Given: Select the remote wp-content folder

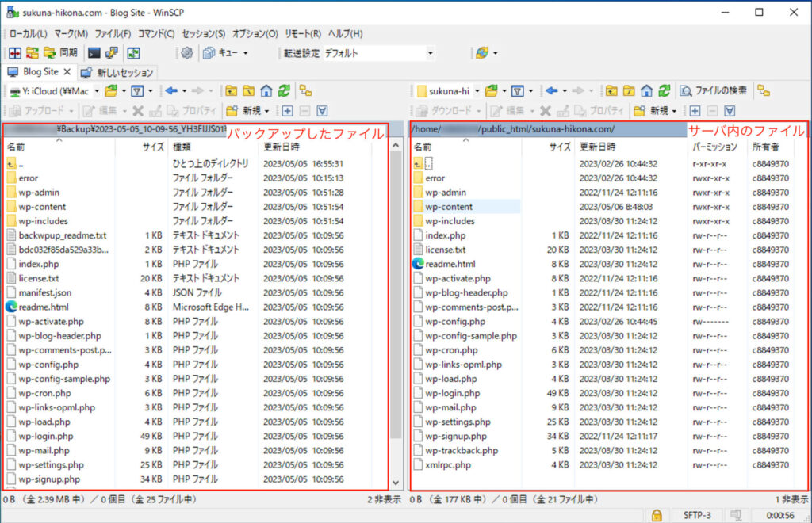Looking at the screenshot, I should (449, 207).
